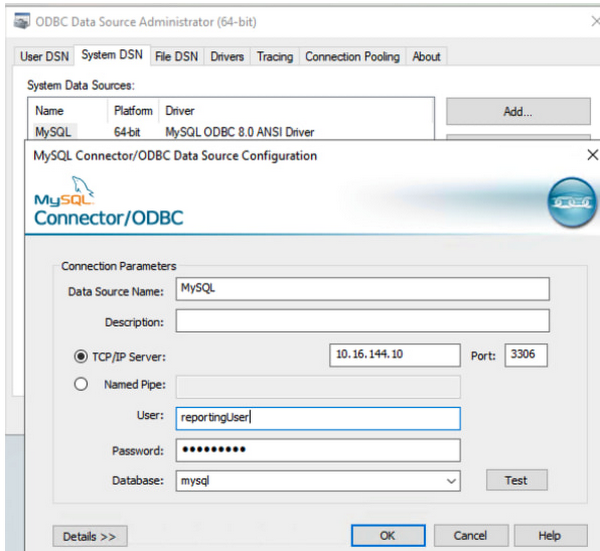Image resolution: width=600 pixels, height=551 pixels.
Task: Click the ODBC Administrator window icon
Action: click(x=22, y=21)
